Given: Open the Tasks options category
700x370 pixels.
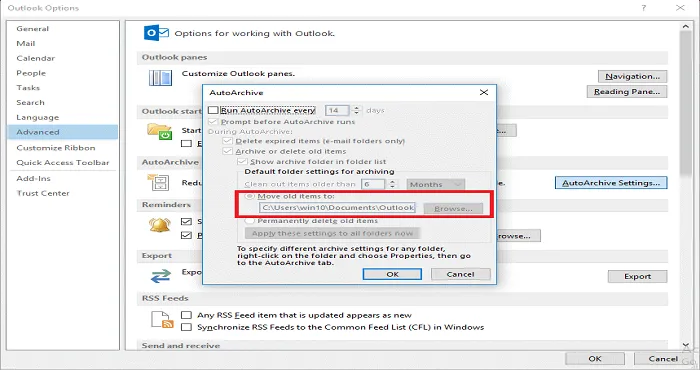Looking at the screenshot, I should pos(28,87).
